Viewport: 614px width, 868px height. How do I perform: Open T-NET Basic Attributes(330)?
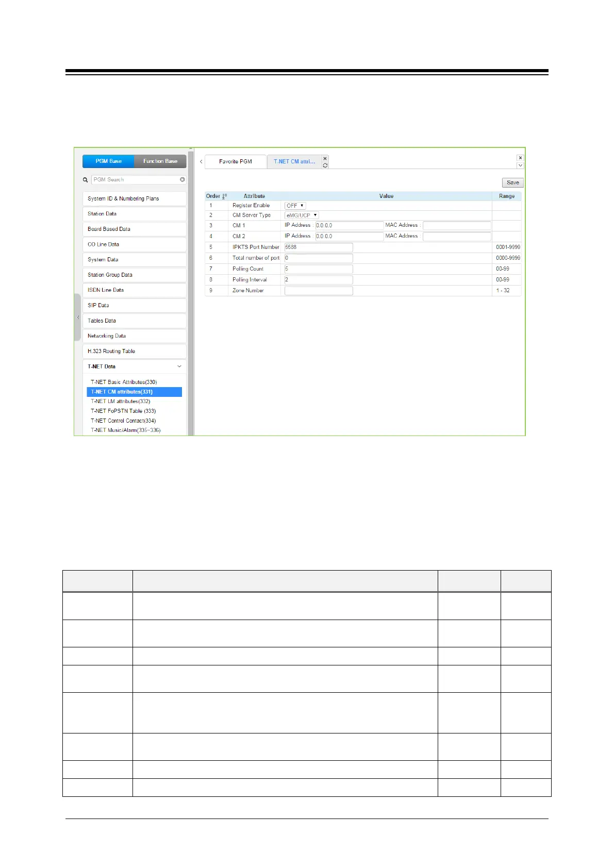124,382
